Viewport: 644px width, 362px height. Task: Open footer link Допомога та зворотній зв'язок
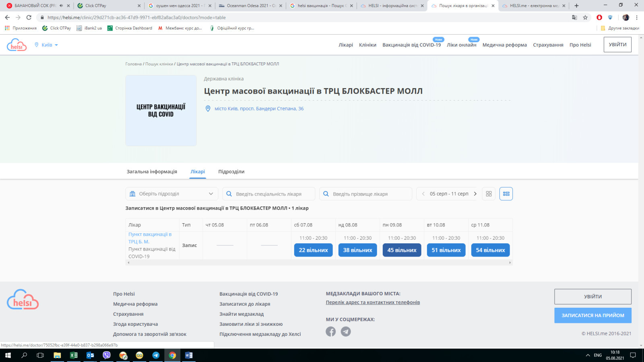tap(150, 334)
